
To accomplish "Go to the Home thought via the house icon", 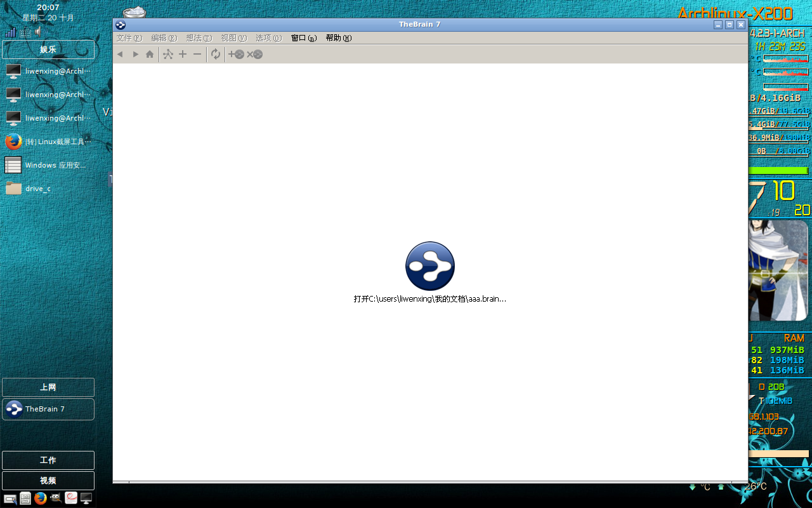I will tap(150, 55).
